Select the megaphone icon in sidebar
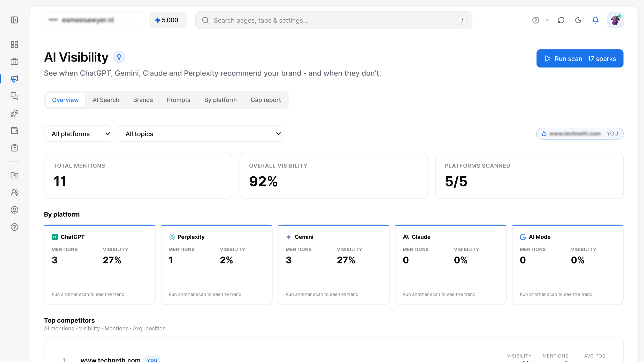The height and width of the screenshot is (362, 644). 14,79
